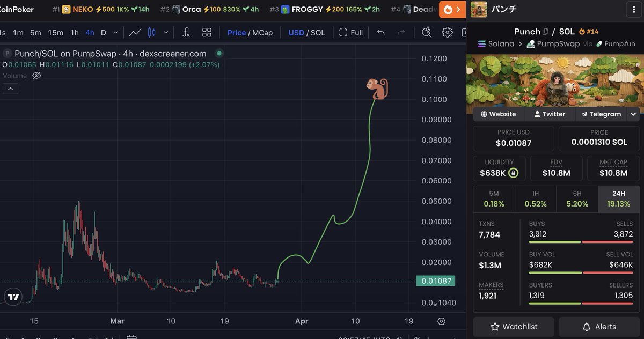This screenshot has width=644, height=339.
Task: Click the redo arrow in chart toolbar
Action: (401, 33)
